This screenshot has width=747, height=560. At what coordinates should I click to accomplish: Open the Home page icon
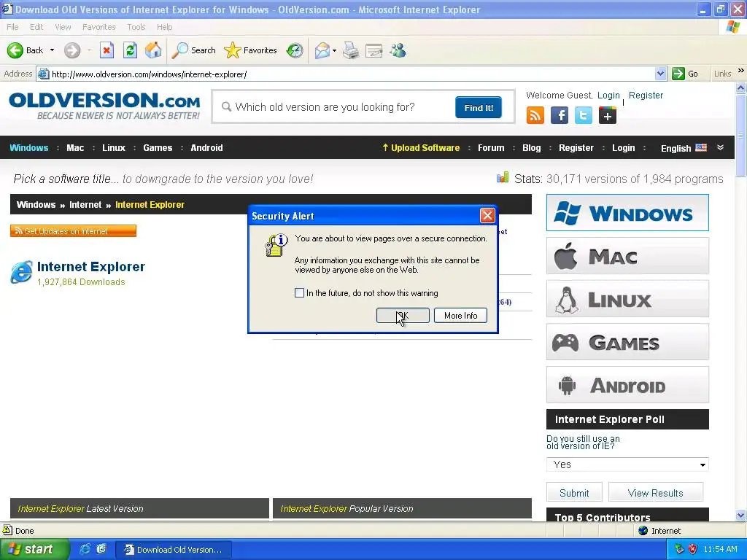(x=153, y=50)
